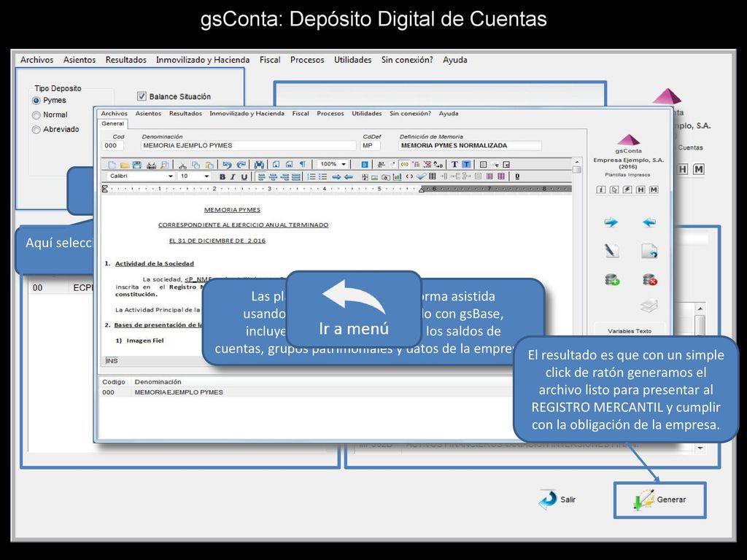
Task: Open Procesos menu in background window
Action: tap(307, 60)
